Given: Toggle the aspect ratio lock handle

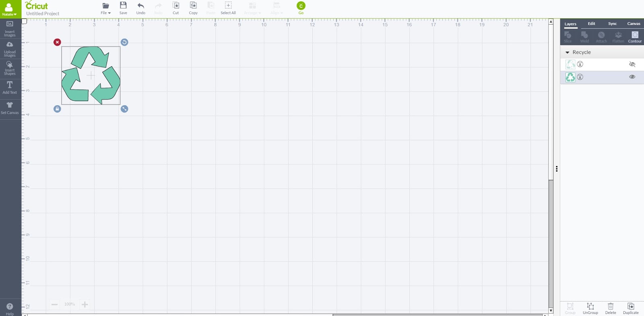Looking at the screenshot, I should (57, 109).
